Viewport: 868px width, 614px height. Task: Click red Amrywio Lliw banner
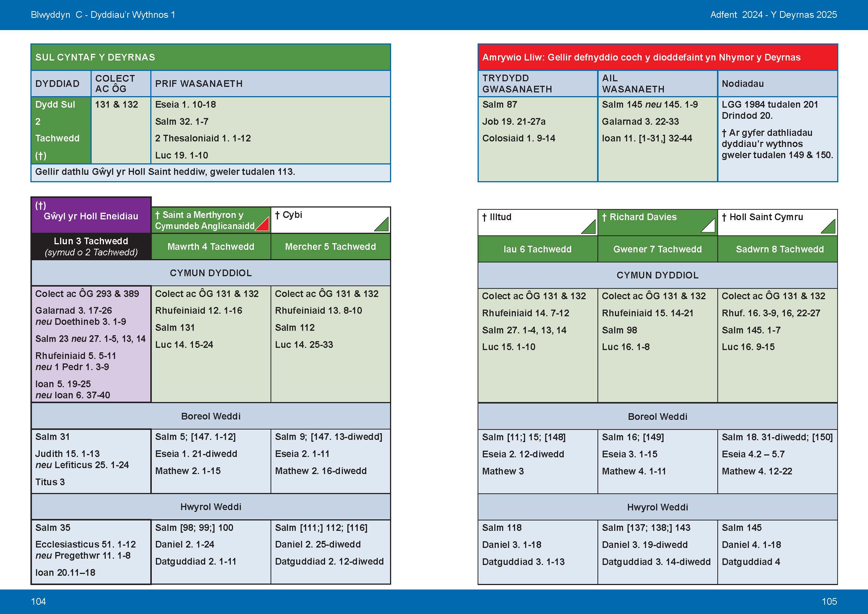[x=658, y=57]
